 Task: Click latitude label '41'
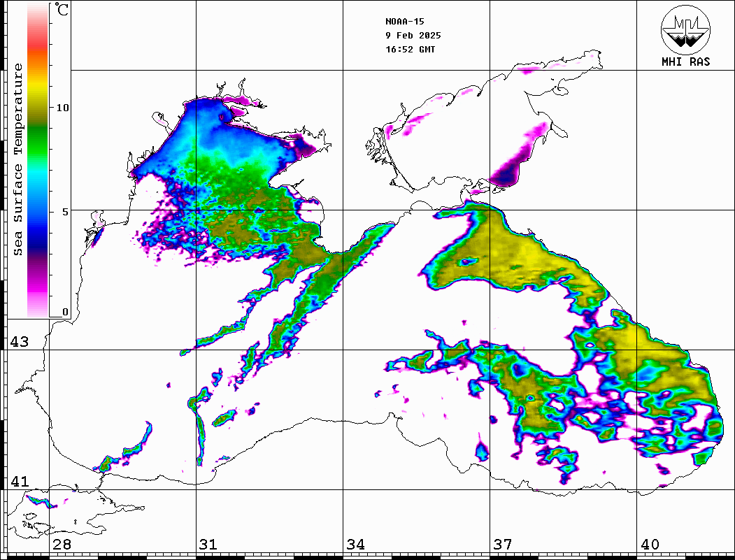(19, 481)
